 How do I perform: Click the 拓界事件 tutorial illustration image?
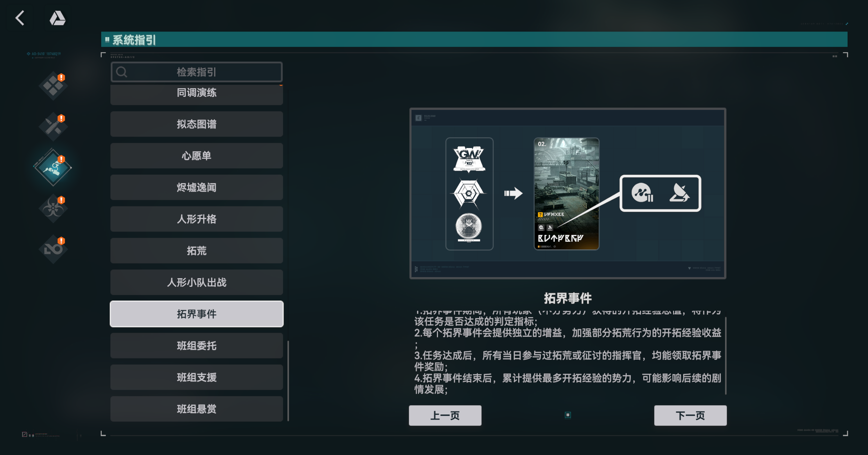tap(568, 193)
